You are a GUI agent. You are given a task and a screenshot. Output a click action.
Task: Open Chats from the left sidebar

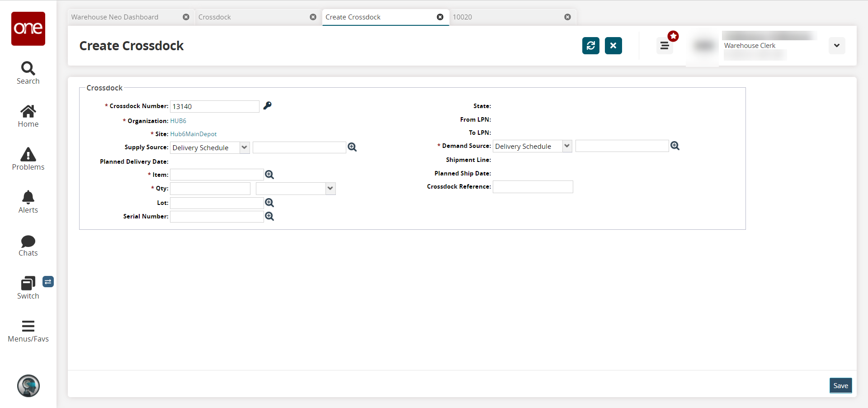pos(28,245)
